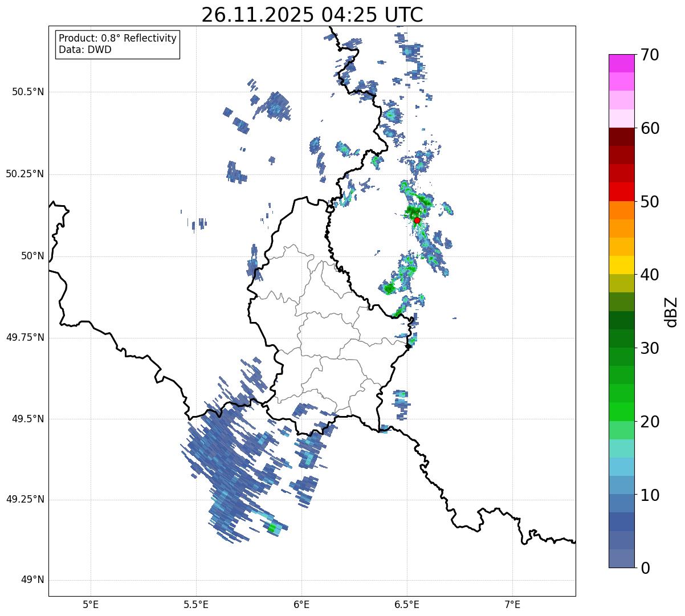This screenshot has width=685, height=616.
Task: Pick the yellow swatch above 40 dBZ
Action: 621,265
